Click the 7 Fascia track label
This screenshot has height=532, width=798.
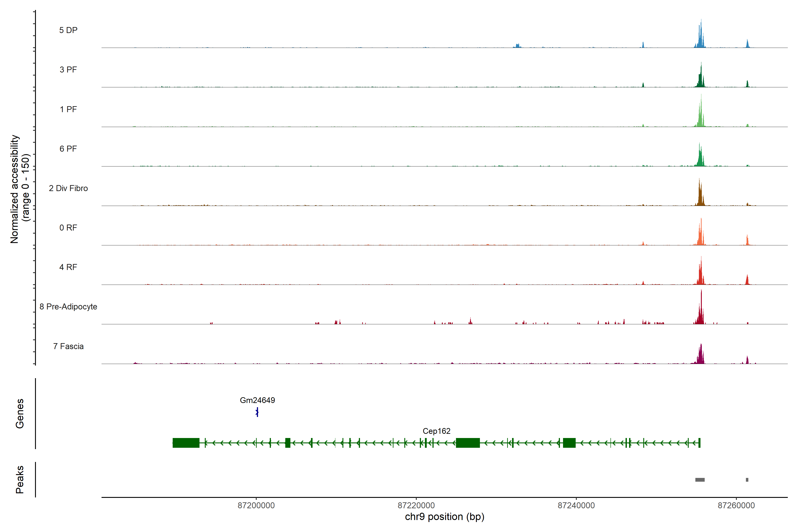pos(68,346)
